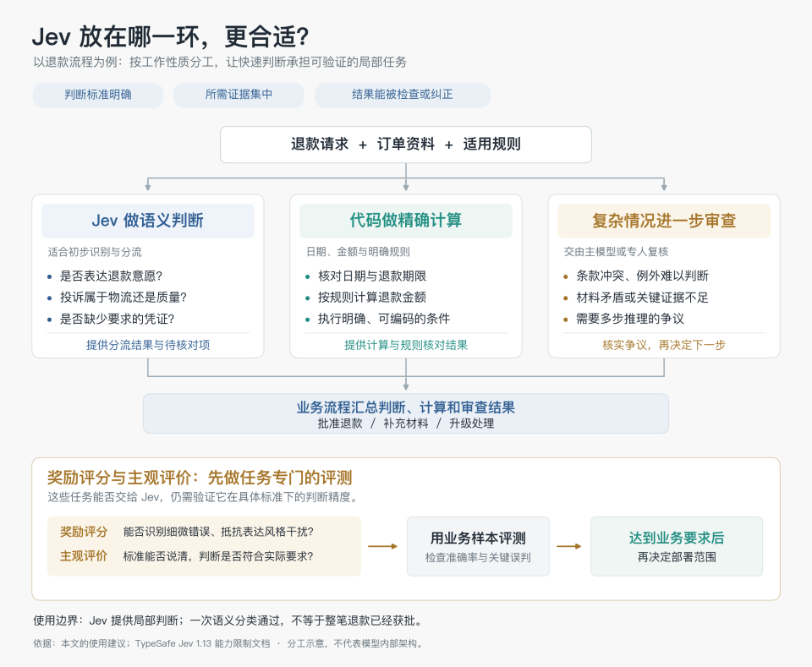Click the '用业务样本评测' box

tap(478, 546)
